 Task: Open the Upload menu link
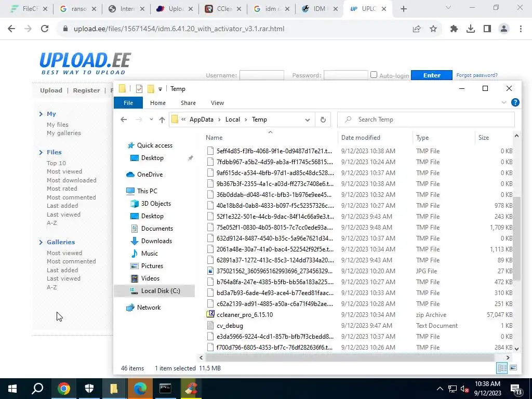pos(51,90)
